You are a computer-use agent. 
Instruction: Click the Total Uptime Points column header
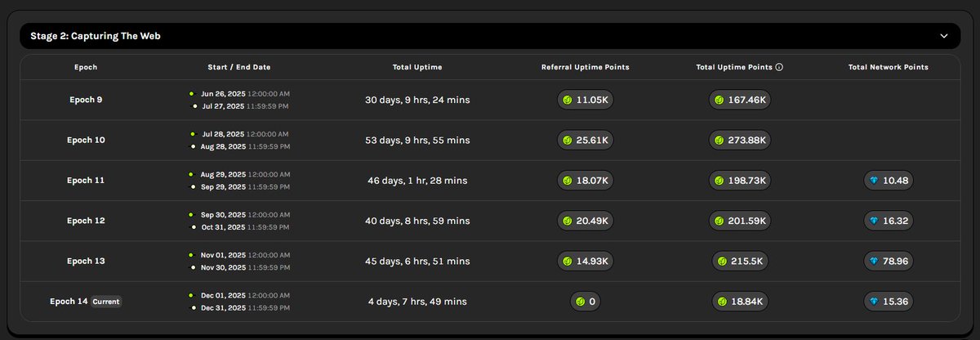tap(736, 67)
